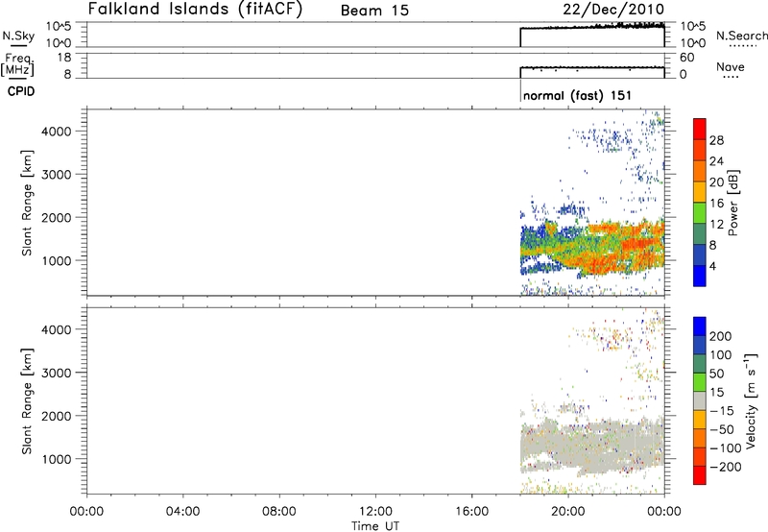The width and height of the screenshot is (768, 532).
Task: Click the power panel 'Slant Range [km]' label
Action: click(27, 203)
